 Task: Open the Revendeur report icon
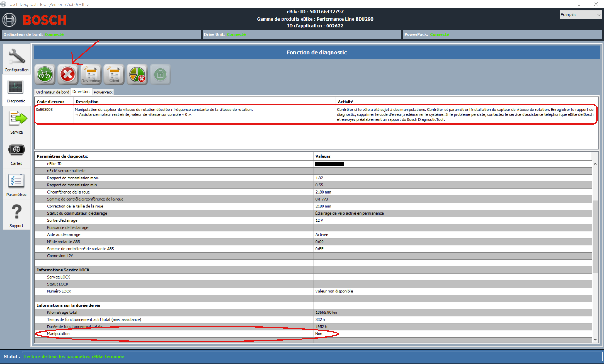pos(91,75)
